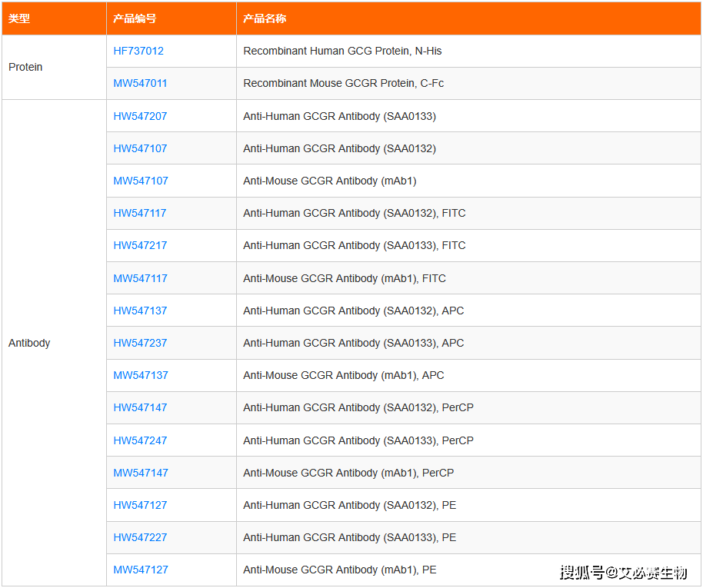Image resolution: width=703 pixels, height=588 pixels.
Task: Follow the HW547137 link
Action: pos(140,311)
